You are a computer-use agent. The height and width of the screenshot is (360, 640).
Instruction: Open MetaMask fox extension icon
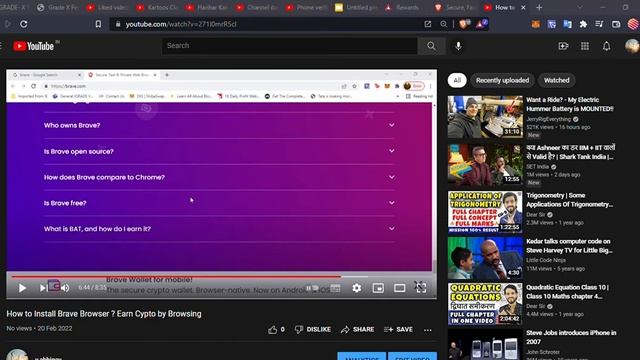click(x=536, y=24)
